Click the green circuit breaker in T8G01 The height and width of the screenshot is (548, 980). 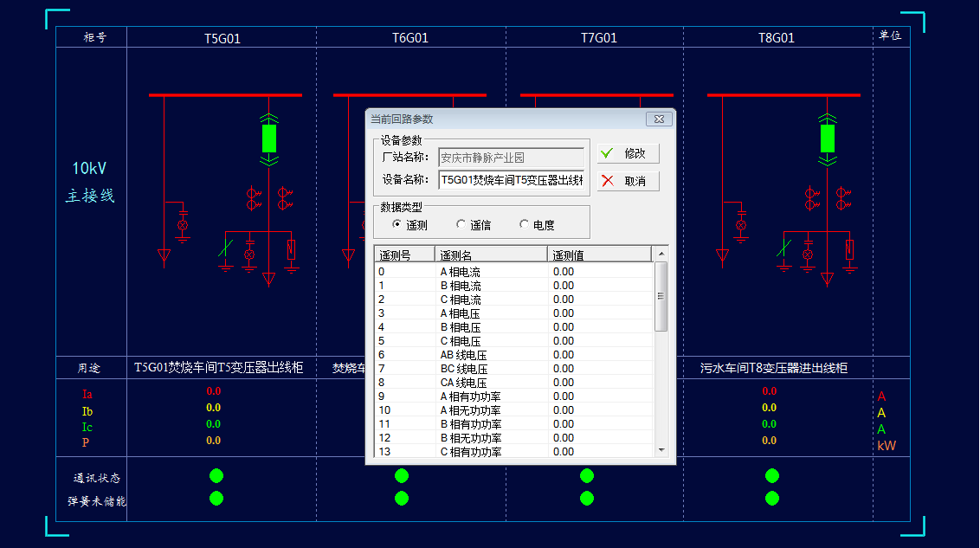(x=827, y=139)
